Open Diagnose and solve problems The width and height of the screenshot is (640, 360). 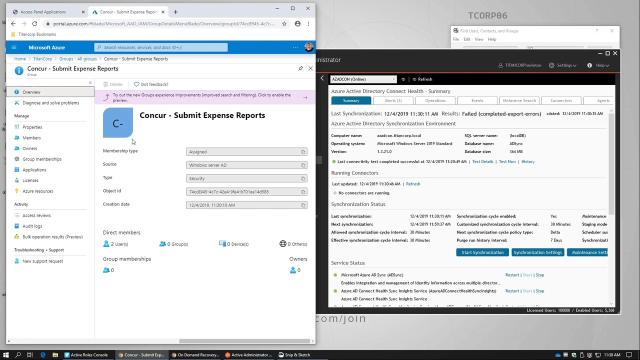tap(51, 103)
